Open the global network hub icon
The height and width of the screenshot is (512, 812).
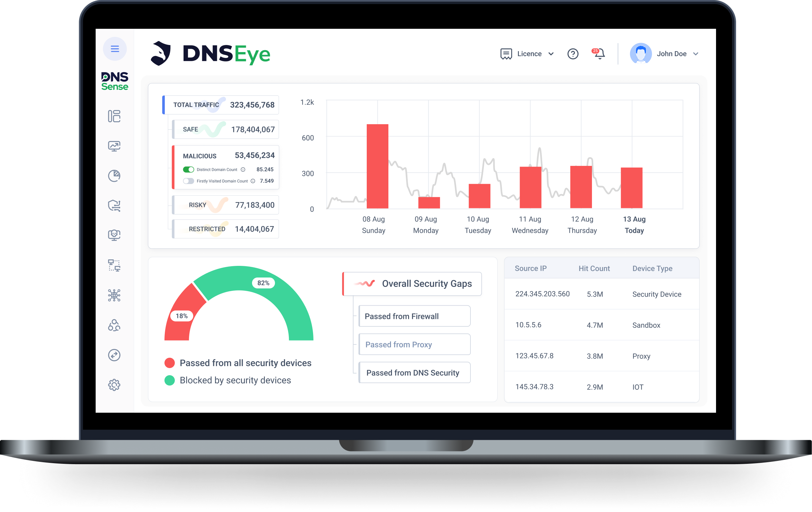pyautogui.click(x=115, y=295)
